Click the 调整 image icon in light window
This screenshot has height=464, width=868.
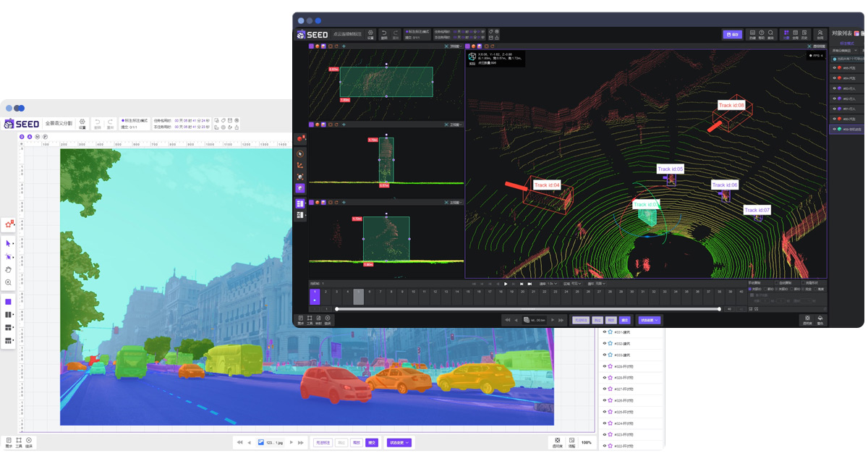(x=571, y=442)
